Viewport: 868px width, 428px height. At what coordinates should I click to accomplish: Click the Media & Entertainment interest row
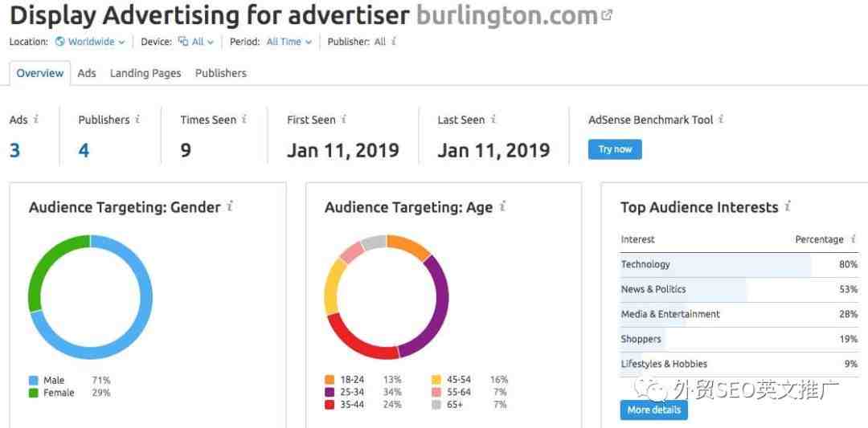tap(739, 315)
